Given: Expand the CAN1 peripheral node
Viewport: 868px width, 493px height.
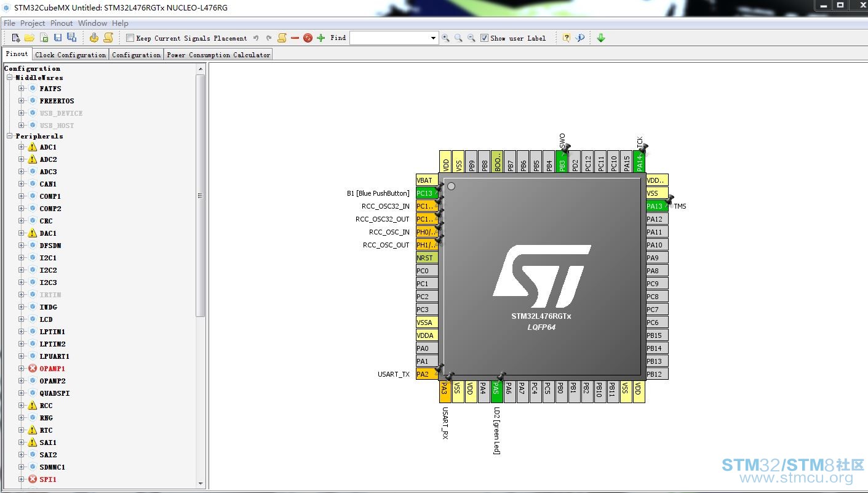Looking at the screenshot, I should pos(22,184).
